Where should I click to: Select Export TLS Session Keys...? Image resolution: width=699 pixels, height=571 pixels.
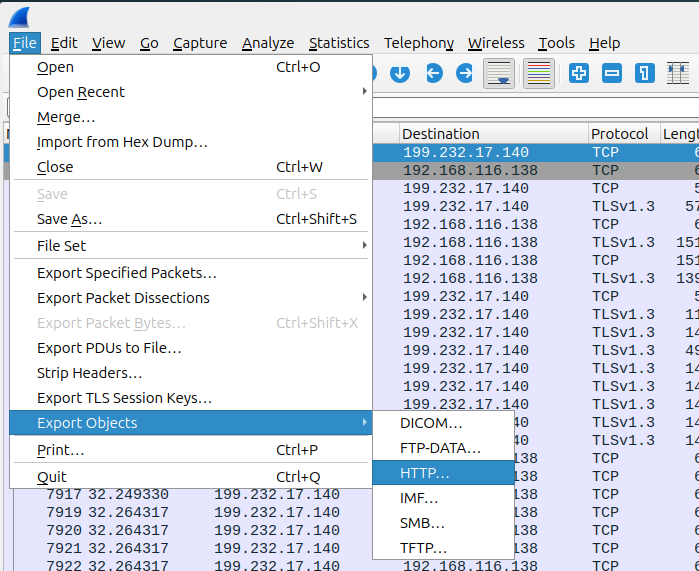coord(191,398)
